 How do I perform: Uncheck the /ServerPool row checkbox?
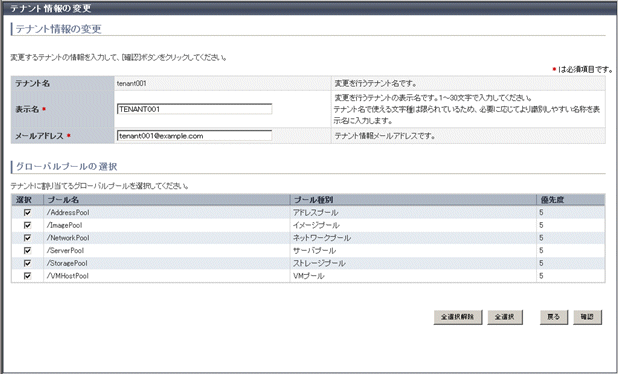click(x=27, y=250)
